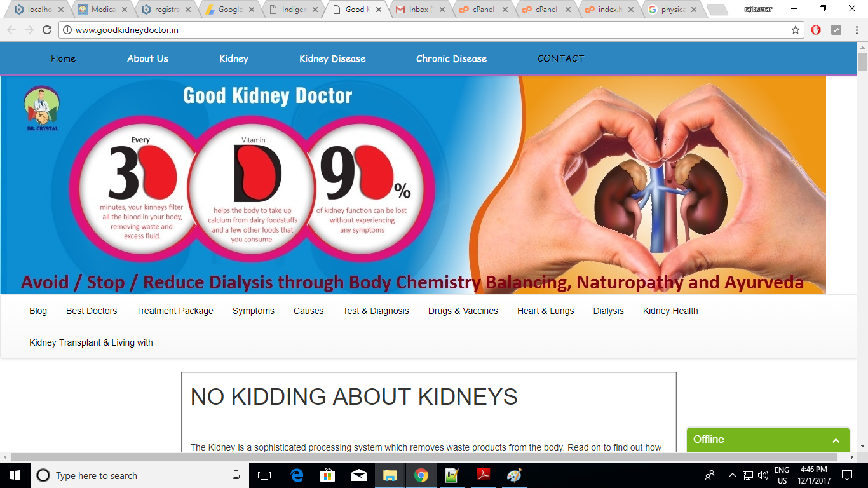Click the speaker volume icon in system tray
The width and height of the screenshot is (868, 488).
(x=764, y=475)
